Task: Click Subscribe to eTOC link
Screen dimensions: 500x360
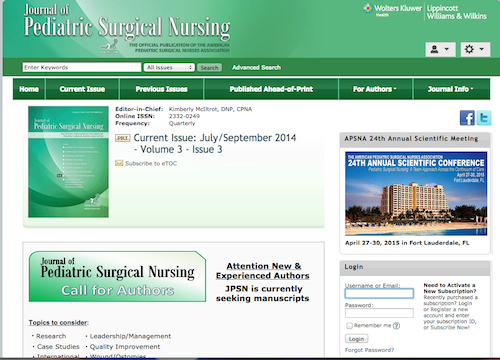Action: [151, 163]
